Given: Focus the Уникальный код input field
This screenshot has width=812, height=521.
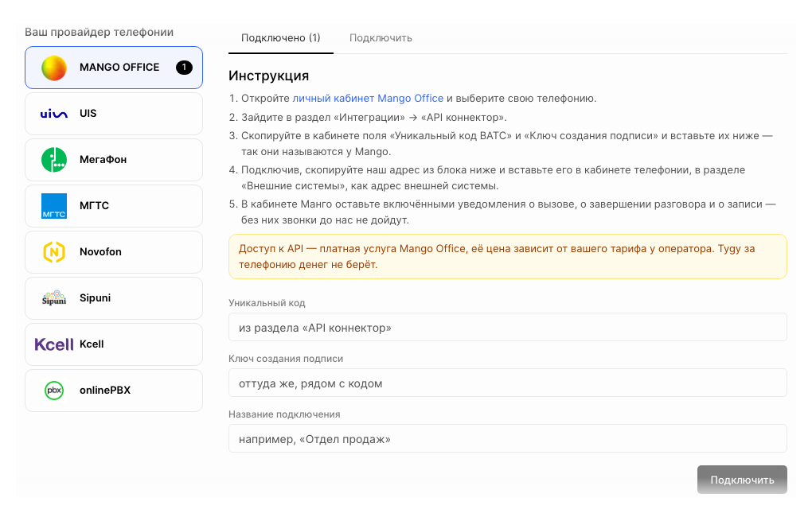Looking at the screenshot, I should tap(508, 328).
